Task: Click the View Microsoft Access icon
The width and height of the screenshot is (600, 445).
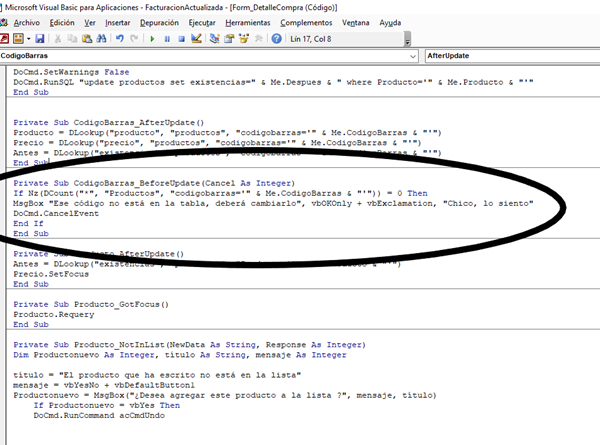Action: click(6, 38)
